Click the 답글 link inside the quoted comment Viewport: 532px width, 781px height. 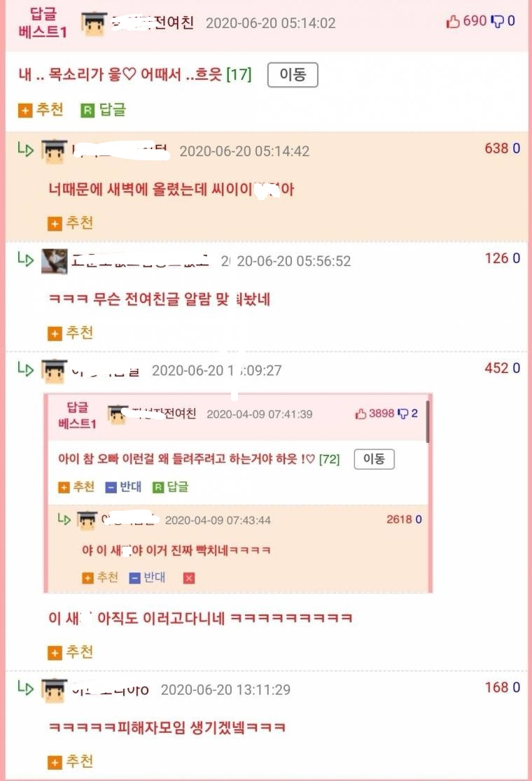(x=171, y=486)
